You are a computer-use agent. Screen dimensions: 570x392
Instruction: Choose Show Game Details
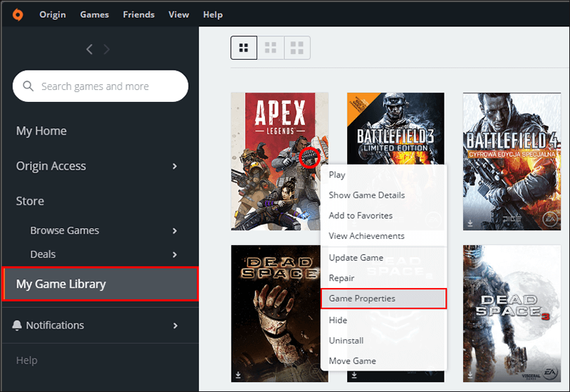[x=383, y=195]
